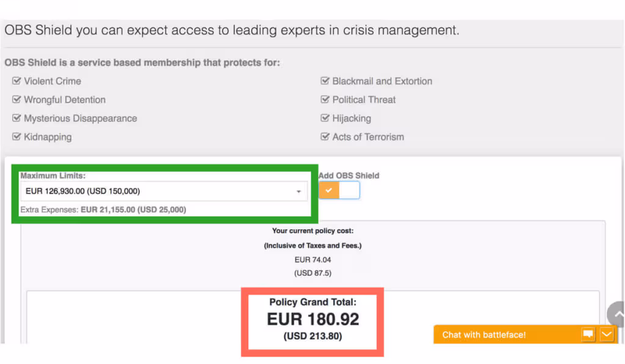Click the Add OBS Shield label
The width and height of the screenshot is (625, 364).
pyautogui.click(x=349, y=176)
